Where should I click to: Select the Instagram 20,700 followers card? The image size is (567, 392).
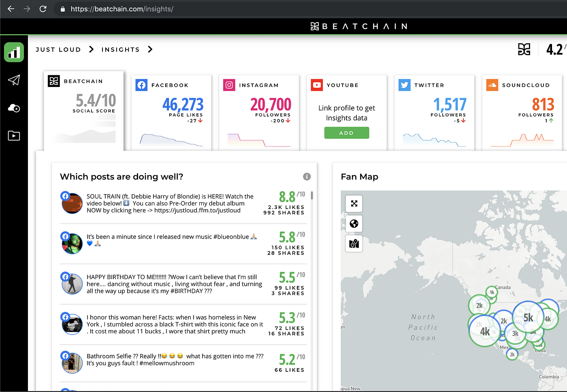click(x=259, y=112)
